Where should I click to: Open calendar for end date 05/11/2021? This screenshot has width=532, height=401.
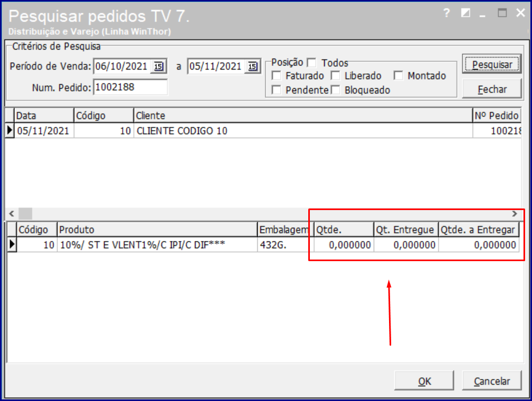point(252,66)
